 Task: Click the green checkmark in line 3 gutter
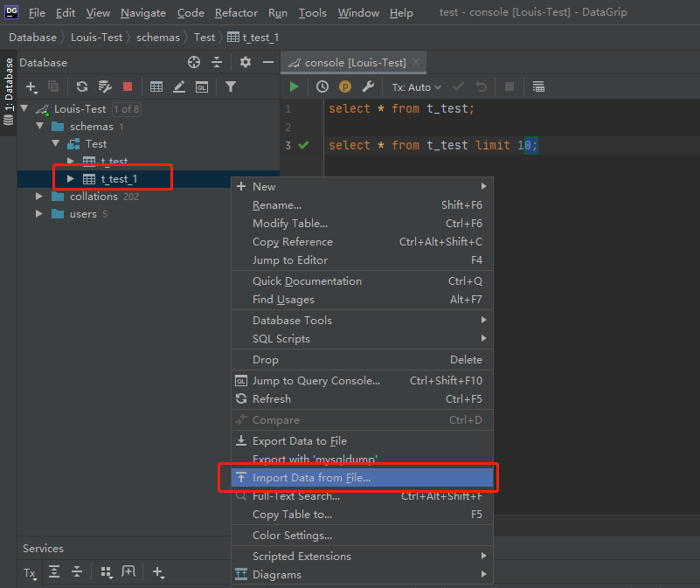303,145
